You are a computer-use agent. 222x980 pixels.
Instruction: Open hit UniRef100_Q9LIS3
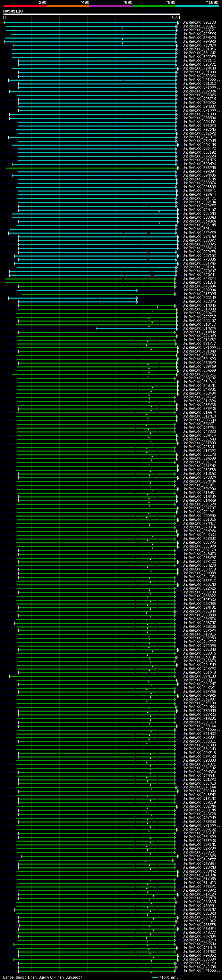tap(199, 23)
